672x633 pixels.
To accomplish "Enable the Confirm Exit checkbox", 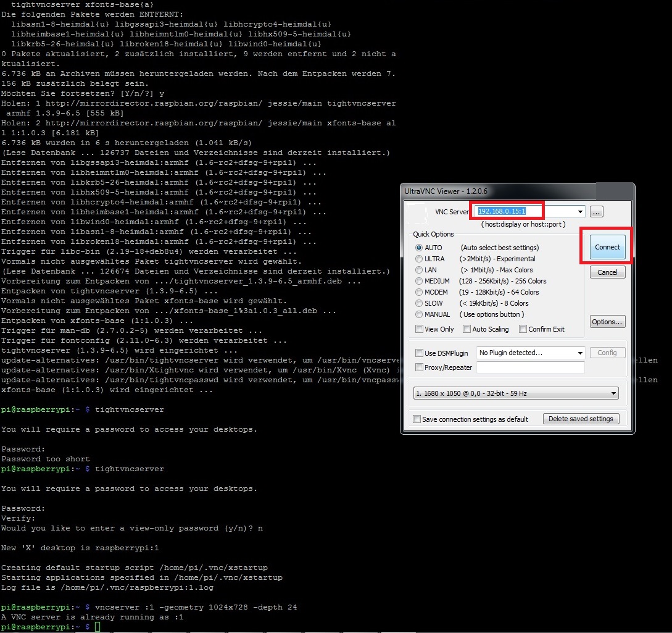I will coord(523,329).
